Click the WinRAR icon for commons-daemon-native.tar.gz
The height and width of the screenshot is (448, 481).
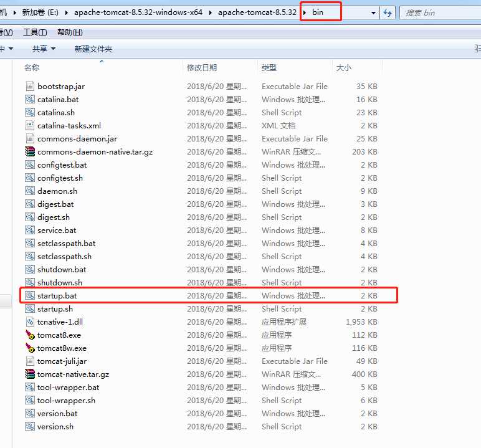point(30,151)
